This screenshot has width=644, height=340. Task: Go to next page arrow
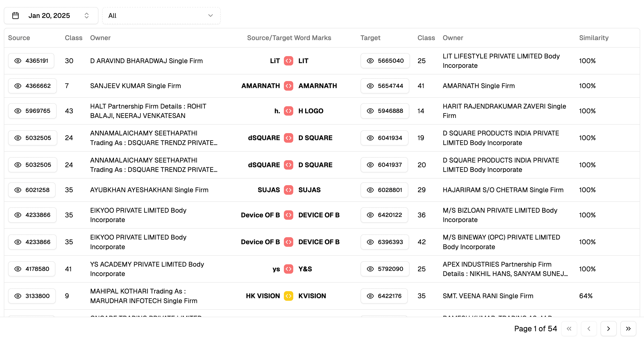[x=608, y=328]
